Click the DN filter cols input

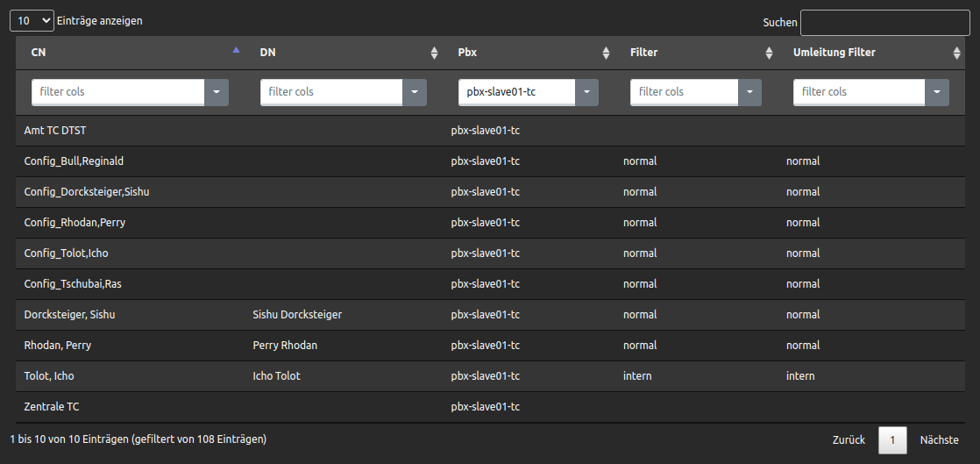point(331,92)
